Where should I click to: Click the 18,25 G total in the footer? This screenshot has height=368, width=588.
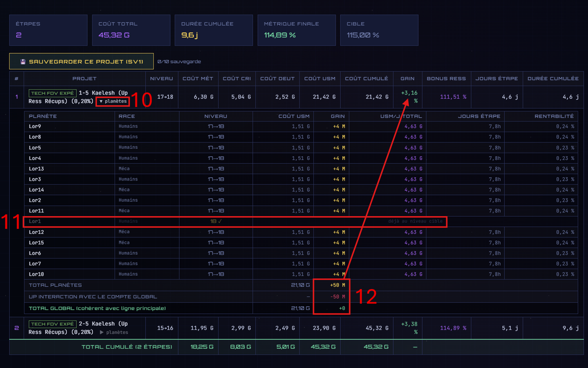pos(202,347)
